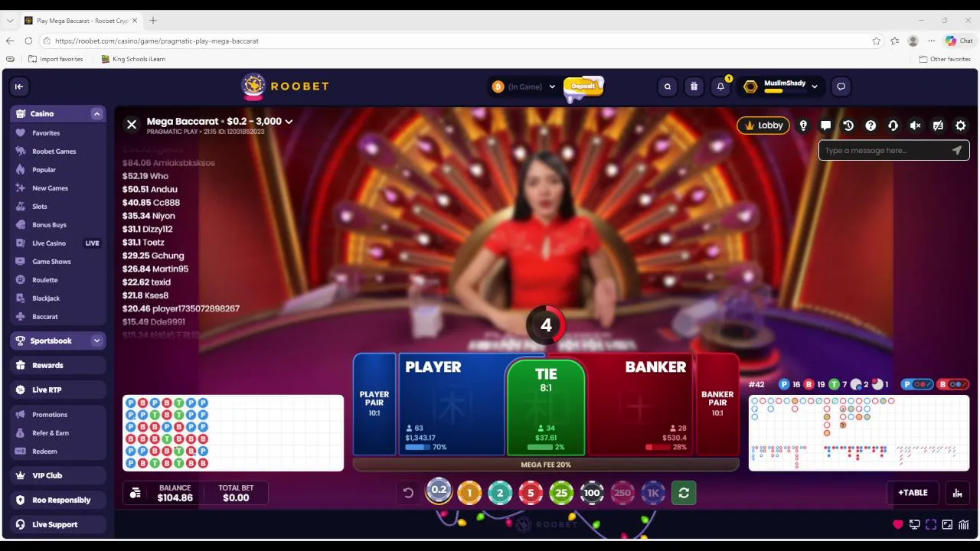
Task: Toggle Banker next-hand prediction pill
Action: point(953,384)
